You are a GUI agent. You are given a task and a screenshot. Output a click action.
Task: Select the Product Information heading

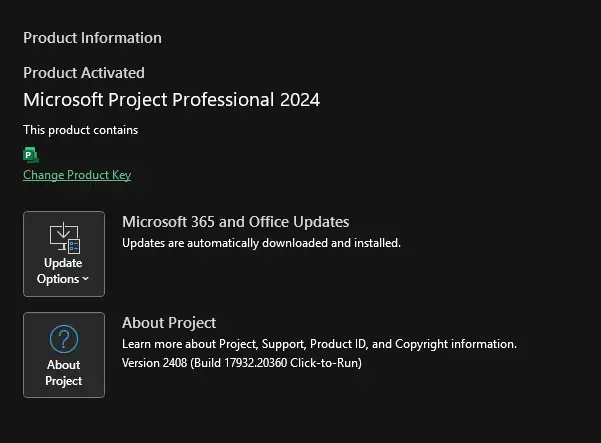[92, 38]
